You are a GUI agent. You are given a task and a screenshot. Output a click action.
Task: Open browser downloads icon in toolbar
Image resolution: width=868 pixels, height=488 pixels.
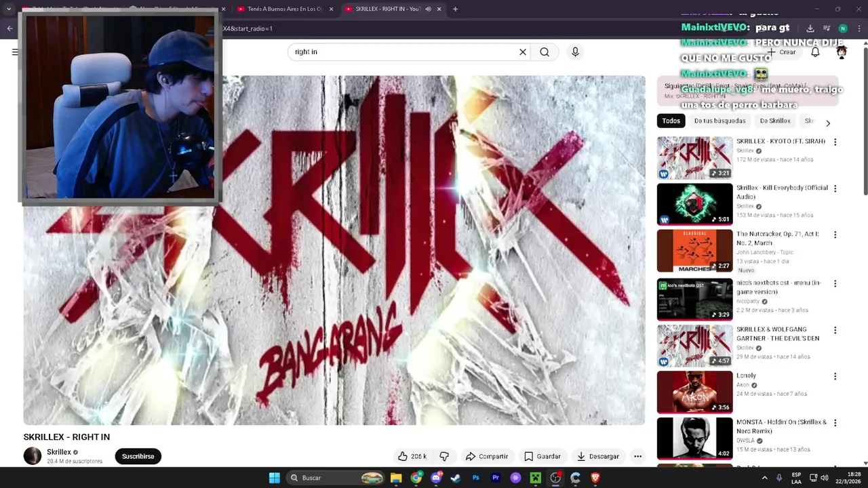[810, 28]
